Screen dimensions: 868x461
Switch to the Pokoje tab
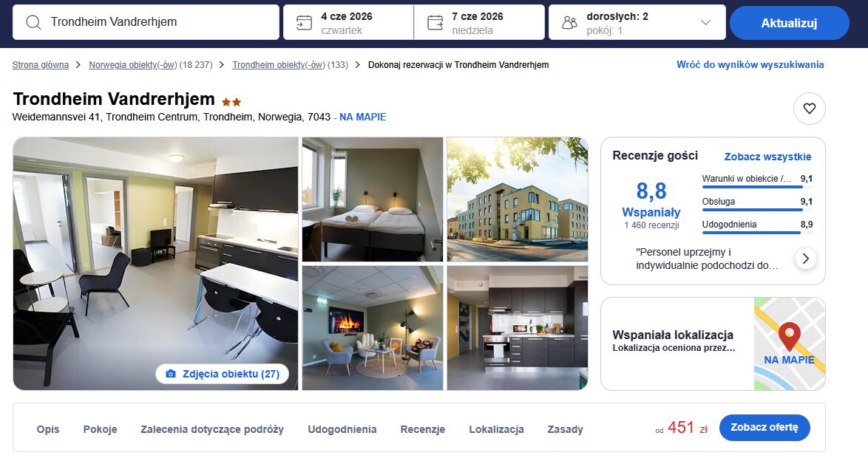(101, 429)
